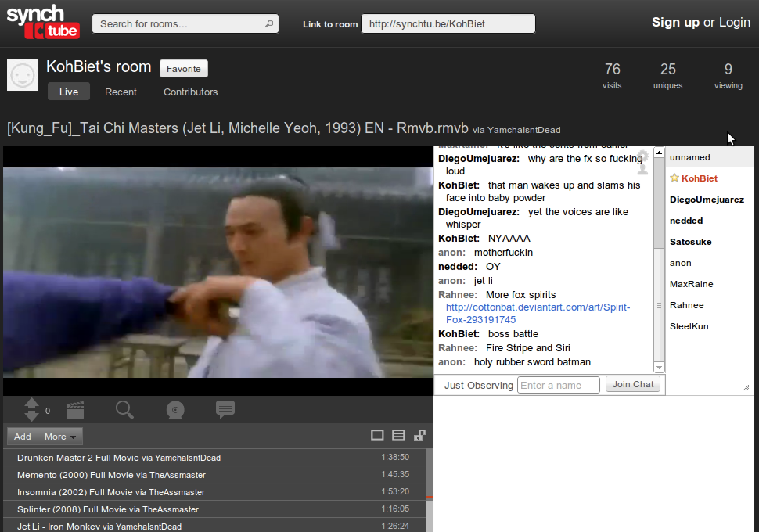The height and width of the screenshot is (532, 759).
Task: Select user nedded in the user list
Action: (x=710, y=221)
